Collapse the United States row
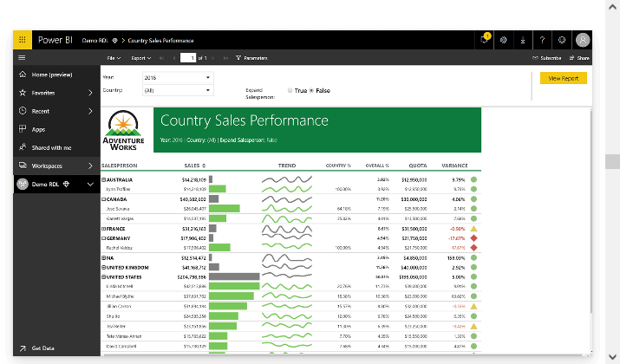Screen dimensions: 620x364 [x=103, y=277]
